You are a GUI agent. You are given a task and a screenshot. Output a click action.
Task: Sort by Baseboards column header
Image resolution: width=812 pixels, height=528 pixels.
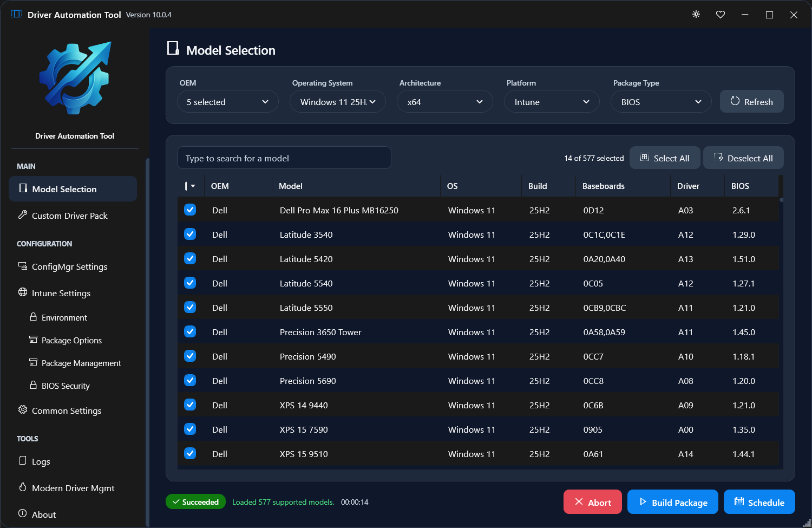[623, 186]
